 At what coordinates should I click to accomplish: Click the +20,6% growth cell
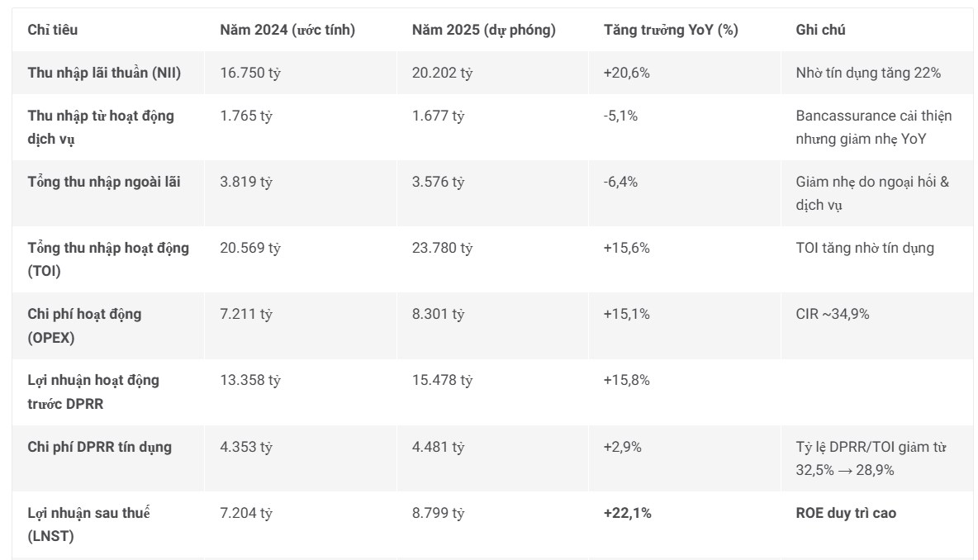pyautogui.click(x=627, y=73)
